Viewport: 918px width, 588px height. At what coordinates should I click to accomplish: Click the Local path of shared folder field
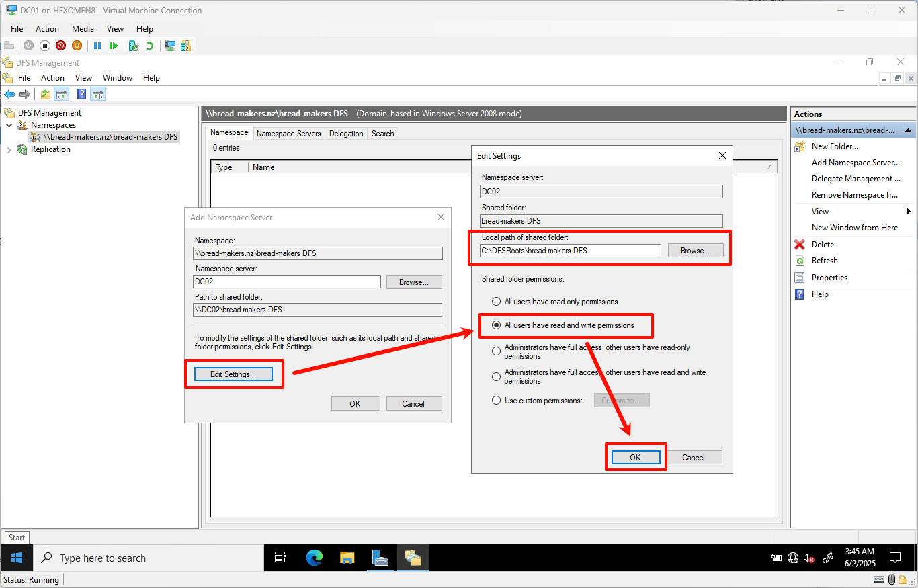571,251
